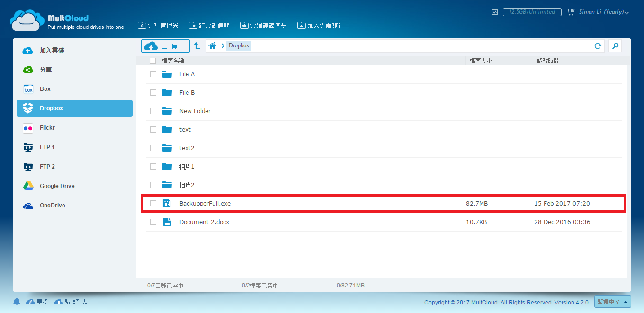Check the box for text folder
644x313 pixels.
[153, 130]
